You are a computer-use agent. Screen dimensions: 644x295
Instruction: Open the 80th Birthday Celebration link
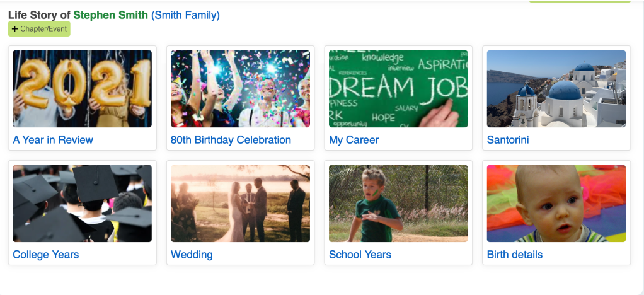point(231,140)
